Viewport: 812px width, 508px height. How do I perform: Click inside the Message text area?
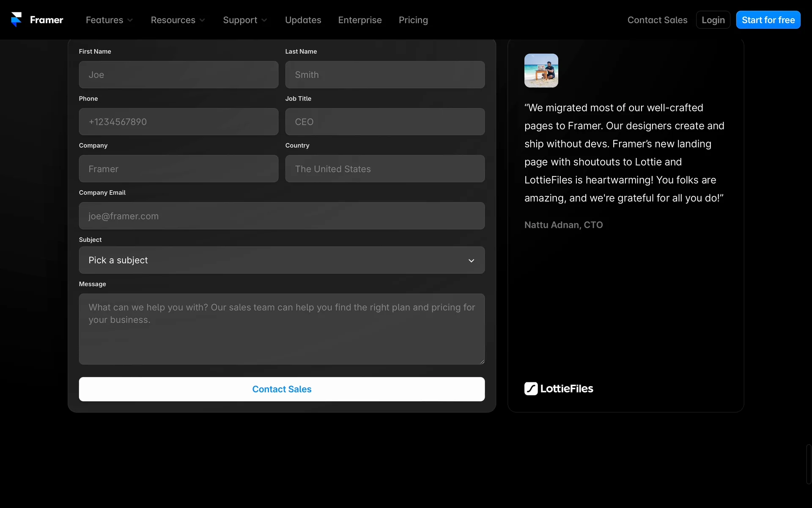point(282,329)
